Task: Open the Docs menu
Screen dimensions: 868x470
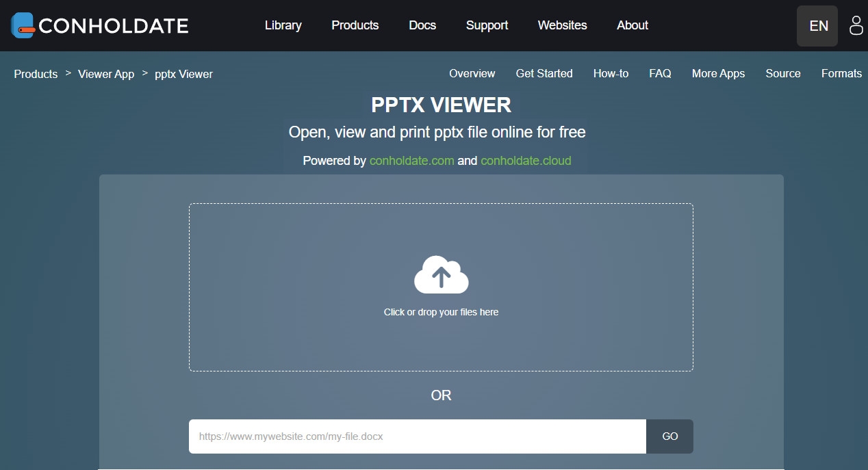Action: tap(422, 25)
